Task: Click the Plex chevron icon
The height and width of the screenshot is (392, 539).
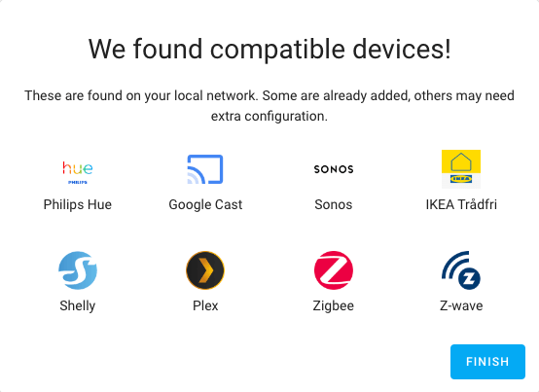Action: (x=205, y=270)
